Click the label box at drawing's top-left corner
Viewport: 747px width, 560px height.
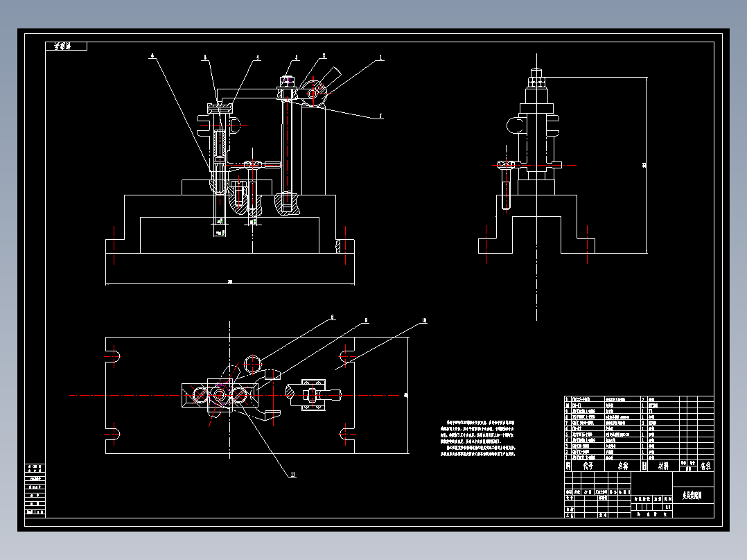pyautogui.click(x=67, y=46)
